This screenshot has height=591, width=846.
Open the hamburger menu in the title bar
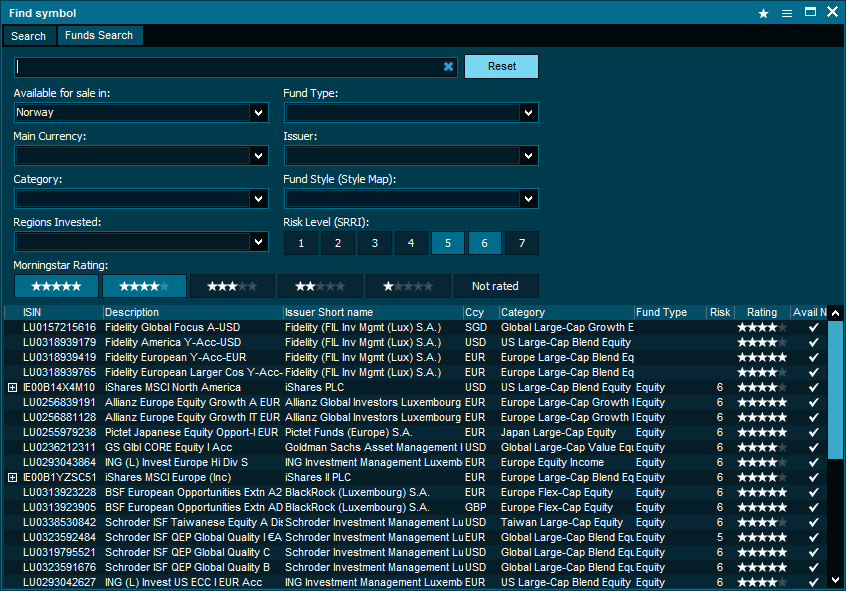[x=789, y=13]
